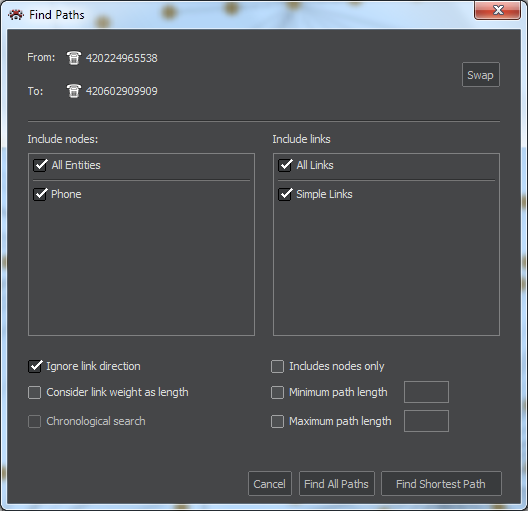Click the Include links label
Image resolution: width=528 pixels, height=511 pixels.
(301, 139)
